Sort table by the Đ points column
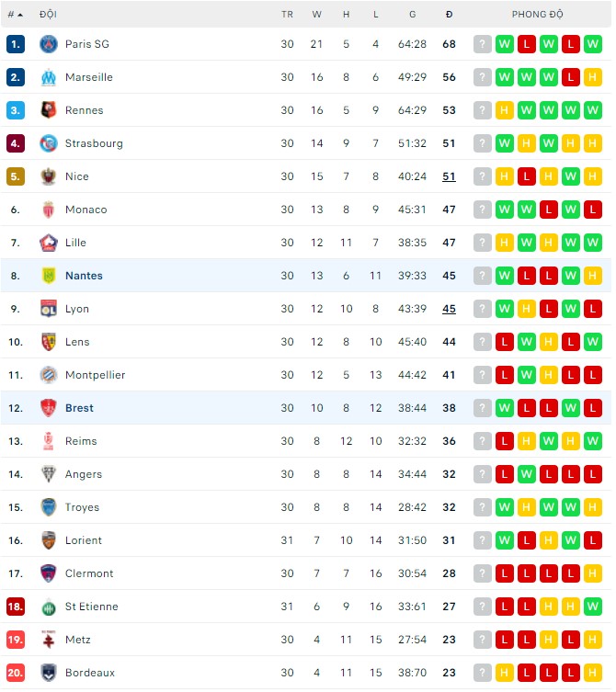 pos(449,15)
